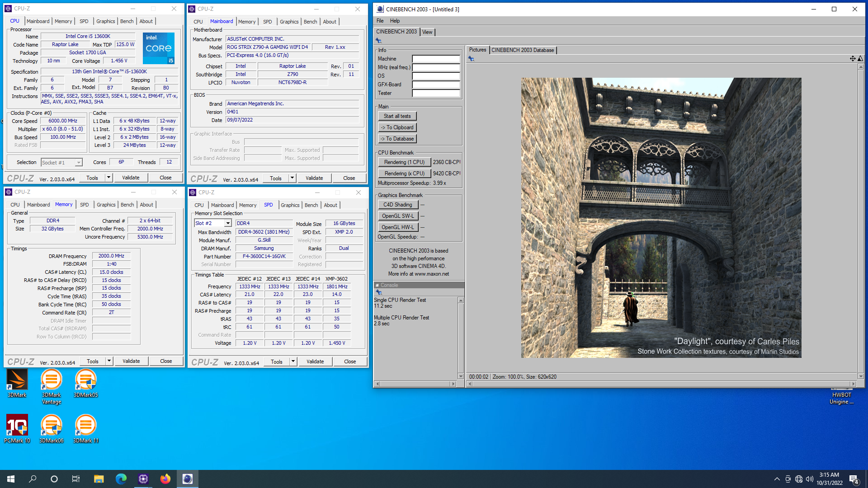Image resolution: width=868 pixels, height=488 pixels.
Task: Open the Windows Start menu
Action: [x=11, y=479]
